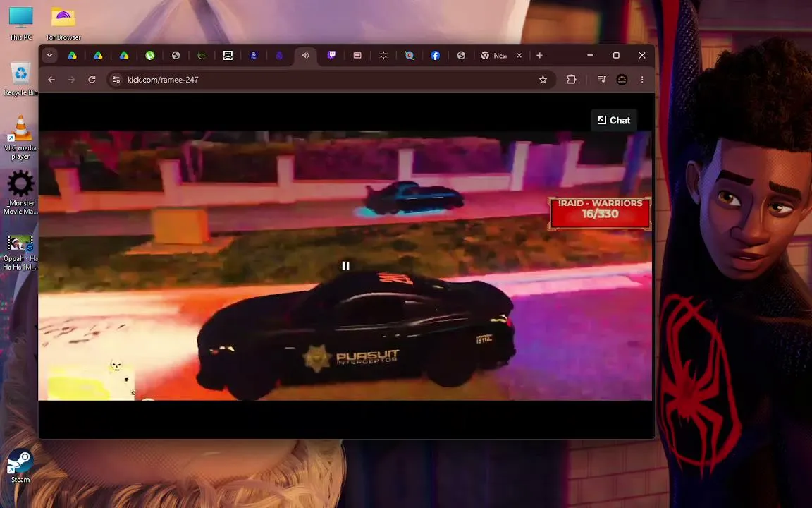
Task: Open This PC desktop icon
Action: [x=20, y=23]
